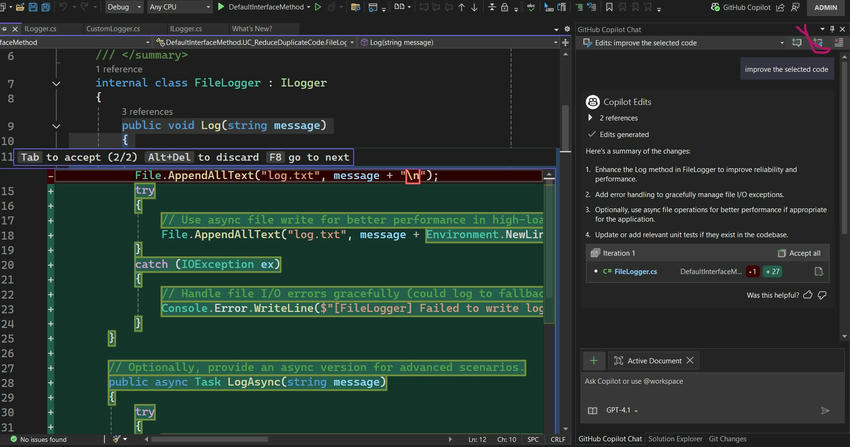The height and width of the screenshot is (447, 850).
Task: Open the FileLogger.cs file link
Action: coord(635,271)
